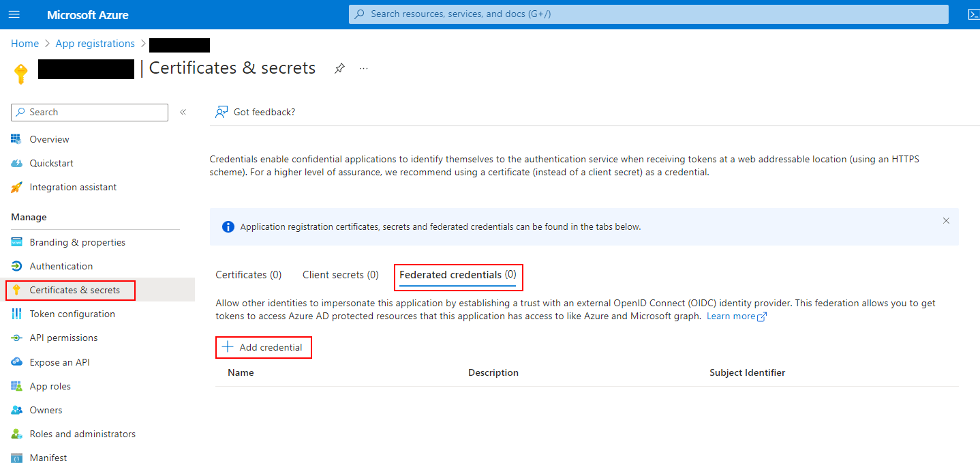The height and width of the screenshot is (472, 980).
Task: Click the App roles icon
Action: pyautogui.click(x=16, y=386)
